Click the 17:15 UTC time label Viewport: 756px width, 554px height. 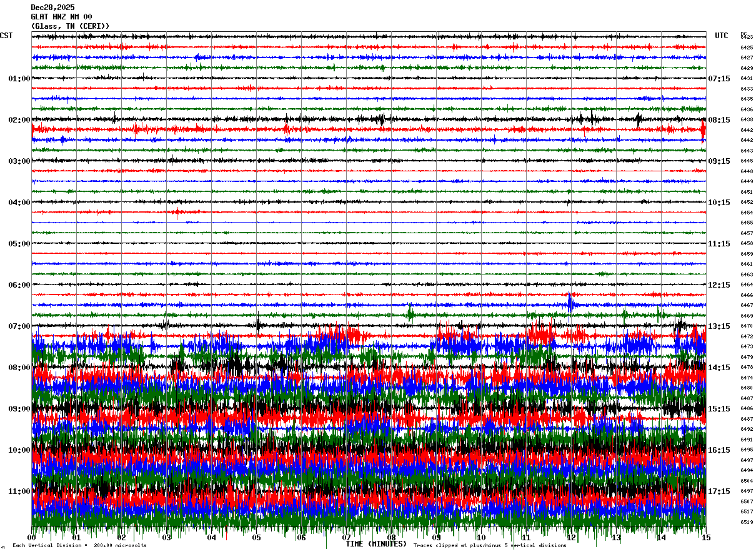coord(719,491)
